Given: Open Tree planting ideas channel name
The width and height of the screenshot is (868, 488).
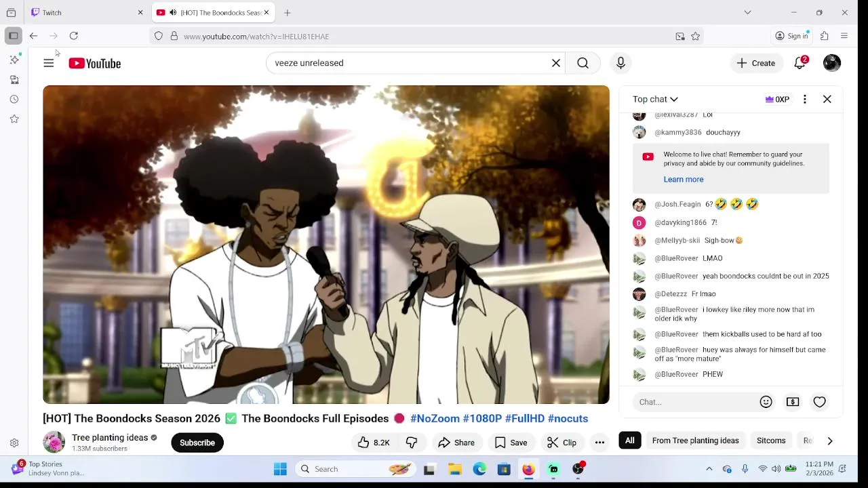Looking at the screenshot, I should point(110,438).
